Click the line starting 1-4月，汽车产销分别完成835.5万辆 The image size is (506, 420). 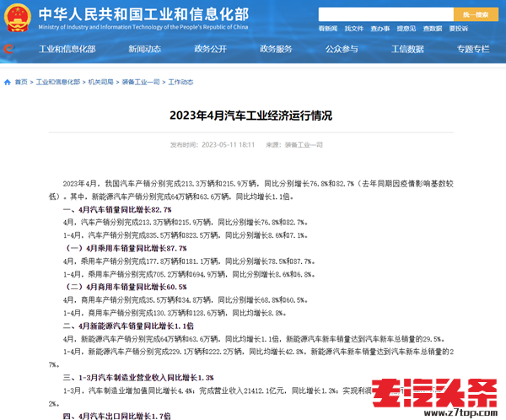(186, 235)
